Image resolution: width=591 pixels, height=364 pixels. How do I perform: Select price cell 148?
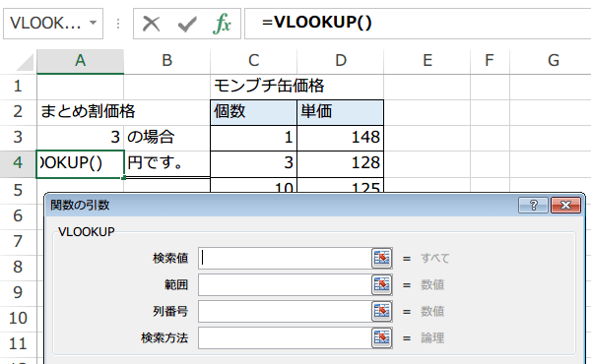(x=341, y=138)
